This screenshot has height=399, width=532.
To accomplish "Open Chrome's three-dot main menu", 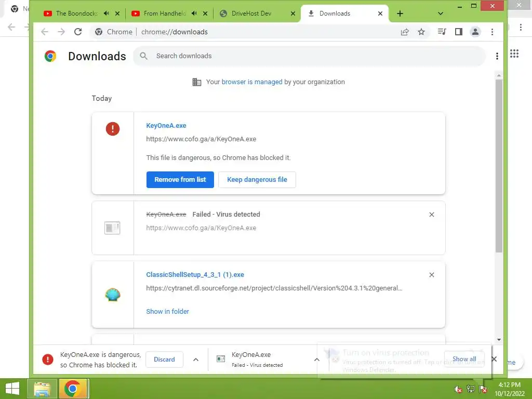I will (x=492, y=32).
